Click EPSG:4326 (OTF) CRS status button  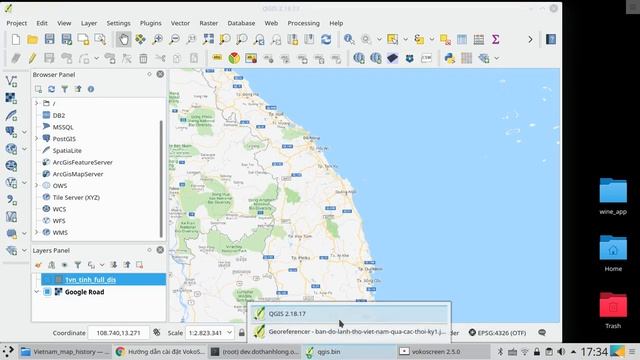[x=497, y=333]
